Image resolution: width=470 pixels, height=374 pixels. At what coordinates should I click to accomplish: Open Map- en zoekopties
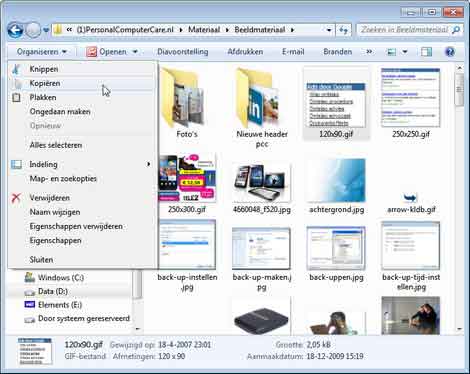pos(82,179)
